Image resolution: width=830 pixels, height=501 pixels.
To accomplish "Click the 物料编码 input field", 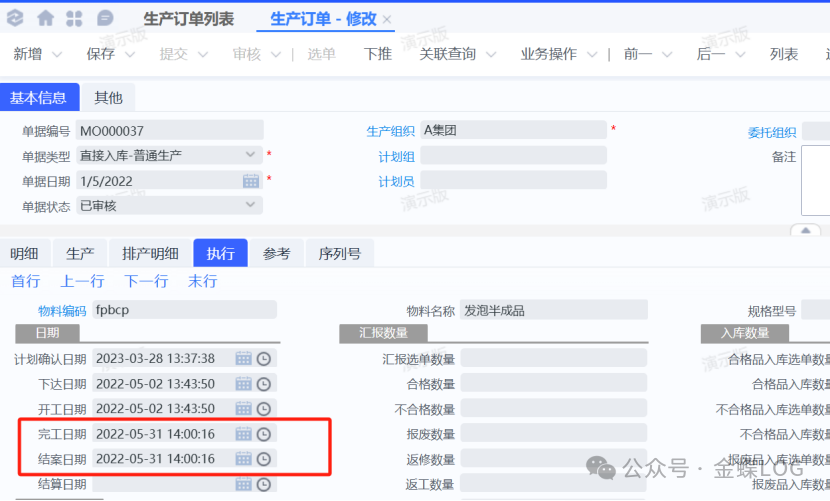I will point(184,310).
